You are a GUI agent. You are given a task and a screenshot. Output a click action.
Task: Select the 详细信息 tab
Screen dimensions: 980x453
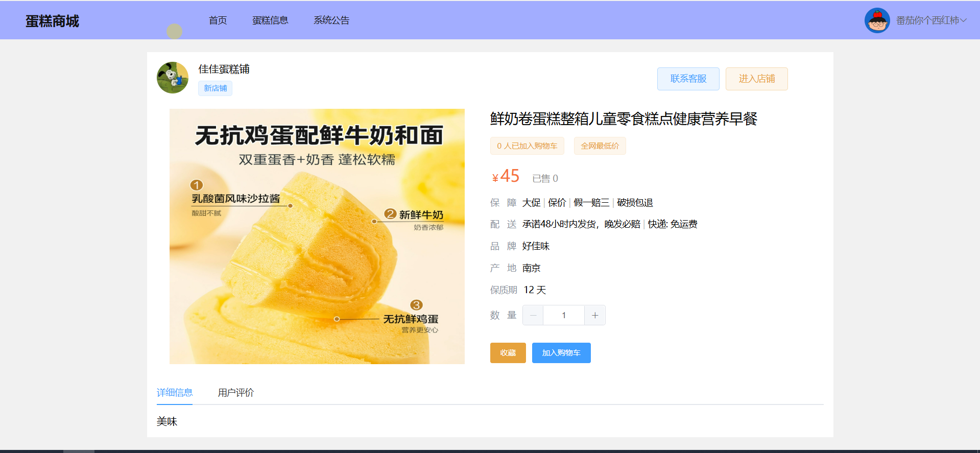pyautogui.click(x=175, y=393)
